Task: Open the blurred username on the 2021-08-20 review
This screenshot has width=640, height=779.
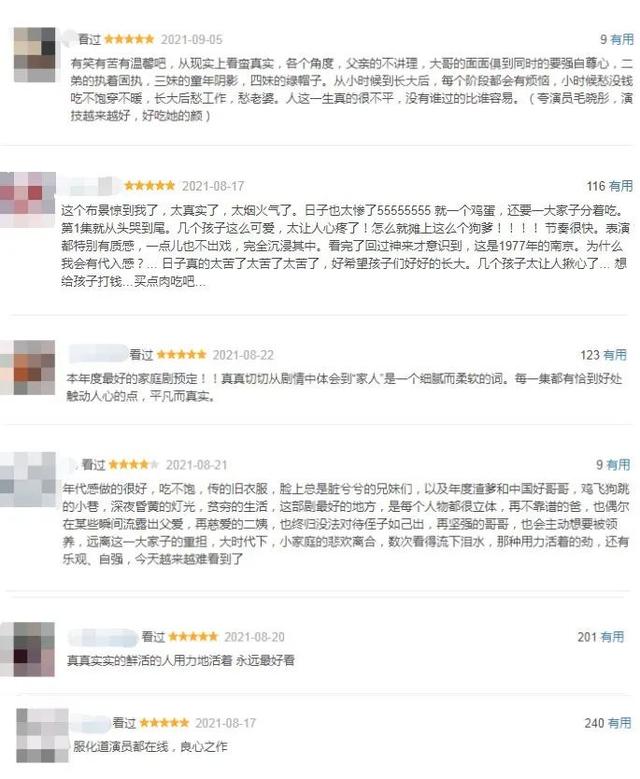Action: pyautogui.click(x=103, y=636)
